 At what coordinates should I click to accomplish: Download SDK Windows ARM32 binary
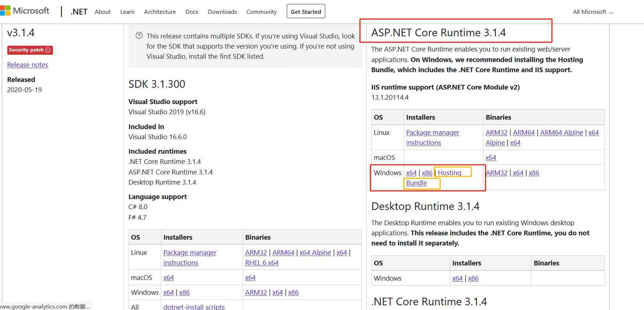256,292
